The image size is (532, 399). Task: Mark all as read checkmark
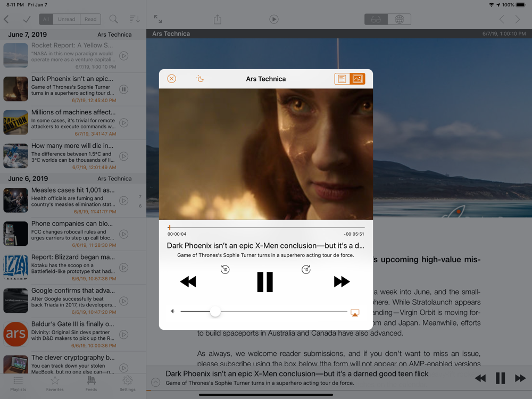coord(27,19)
